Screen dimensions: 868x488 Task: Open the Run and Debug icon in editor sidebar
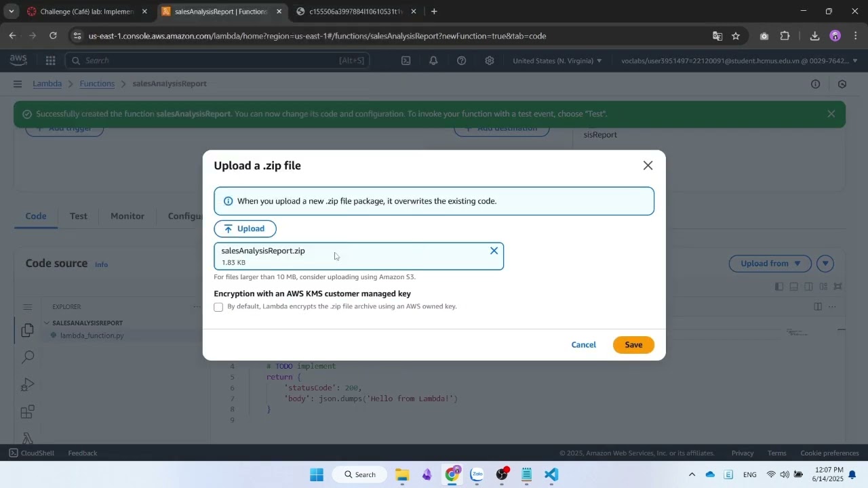click(28, 384)
